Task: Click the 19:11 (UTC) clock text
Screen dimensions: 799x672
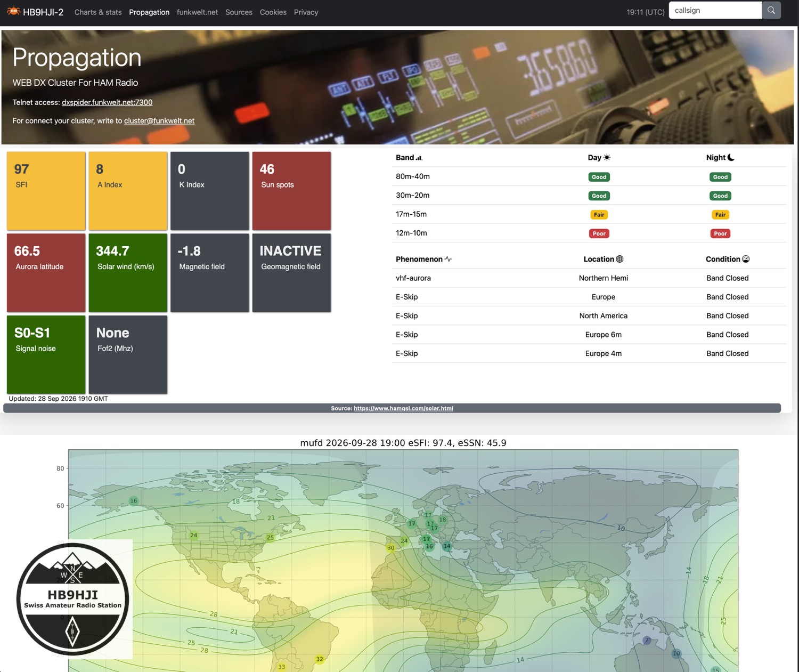Action: (646, 12)
